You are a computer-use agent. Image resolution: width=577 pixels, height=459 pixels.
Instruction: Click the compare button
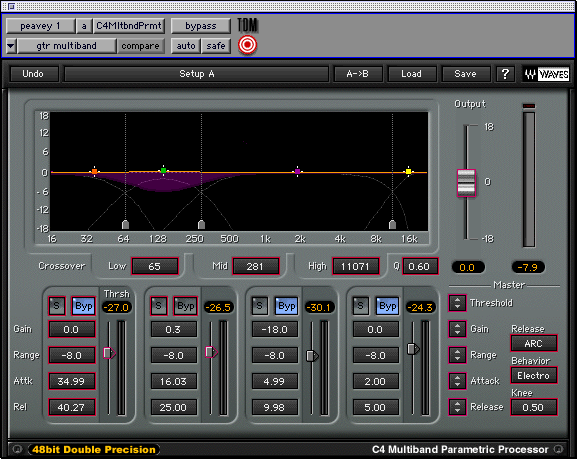(x=140, y=46)
